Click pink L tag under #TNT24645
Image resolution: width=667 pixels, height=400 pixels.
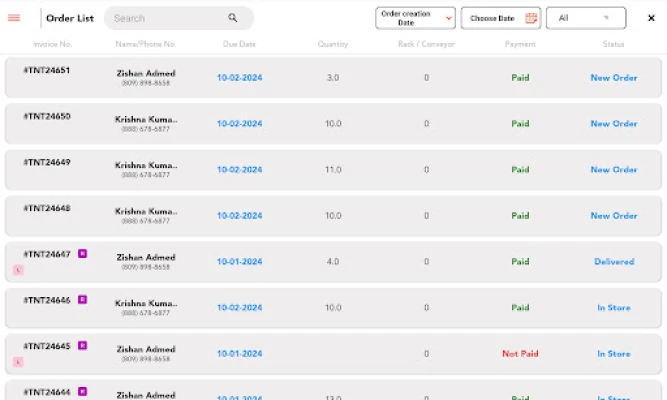click(x=17, y=361)
